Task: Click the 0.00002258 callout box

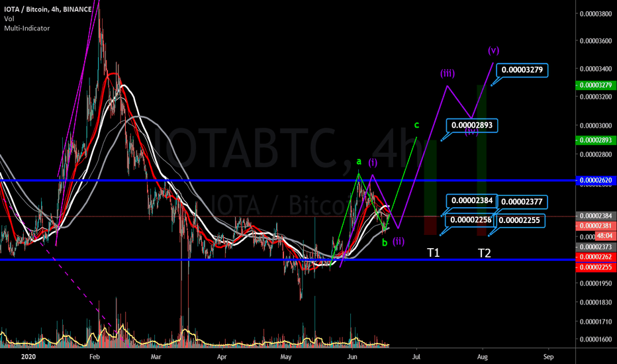Action: tap(469, 220)
